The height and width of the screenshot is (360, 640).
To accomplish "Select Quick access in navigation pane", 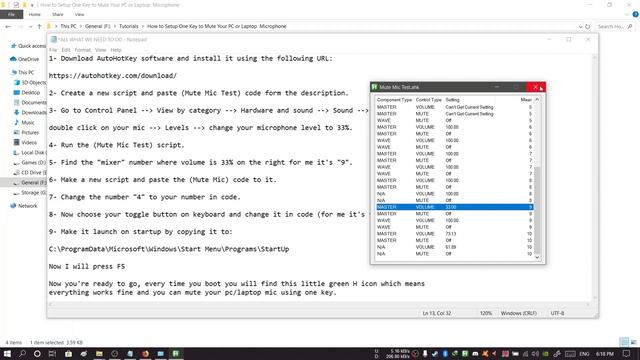I will click(x=29, y=46).
